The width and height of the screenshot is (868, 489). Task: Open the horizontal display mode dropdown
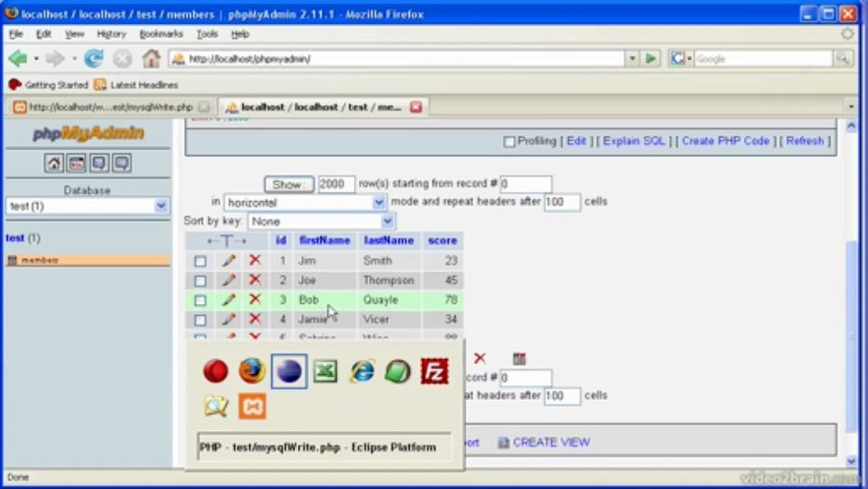click(305, 202)
